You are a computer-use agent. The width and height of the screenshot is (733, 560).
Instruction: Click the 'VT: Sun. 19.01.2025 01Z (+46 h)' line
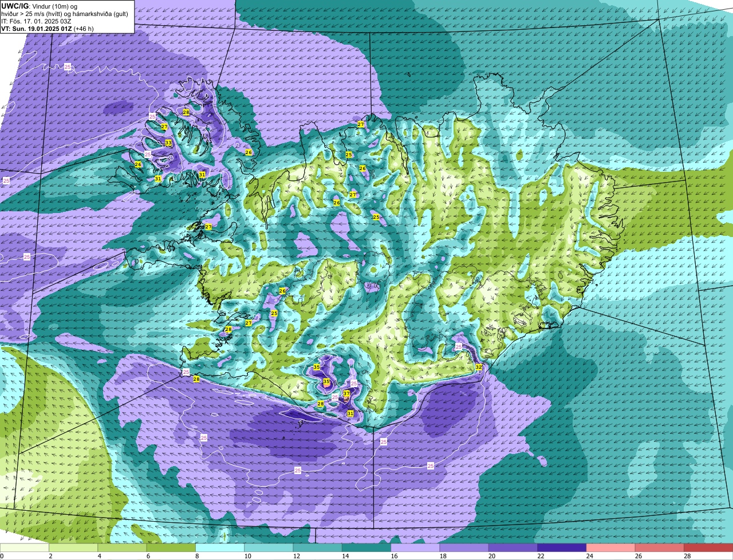[x=48, y=29]
